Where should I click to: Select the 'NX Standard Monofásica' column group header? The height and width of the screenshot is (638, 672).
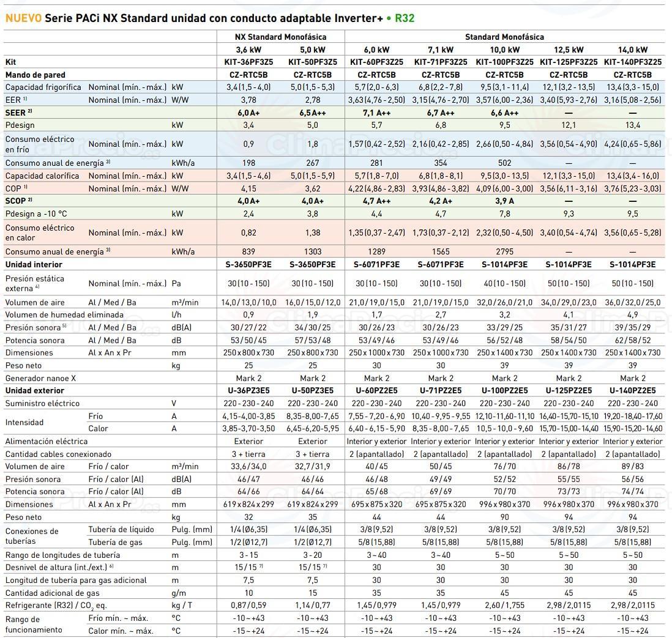[x=281, y=37]
